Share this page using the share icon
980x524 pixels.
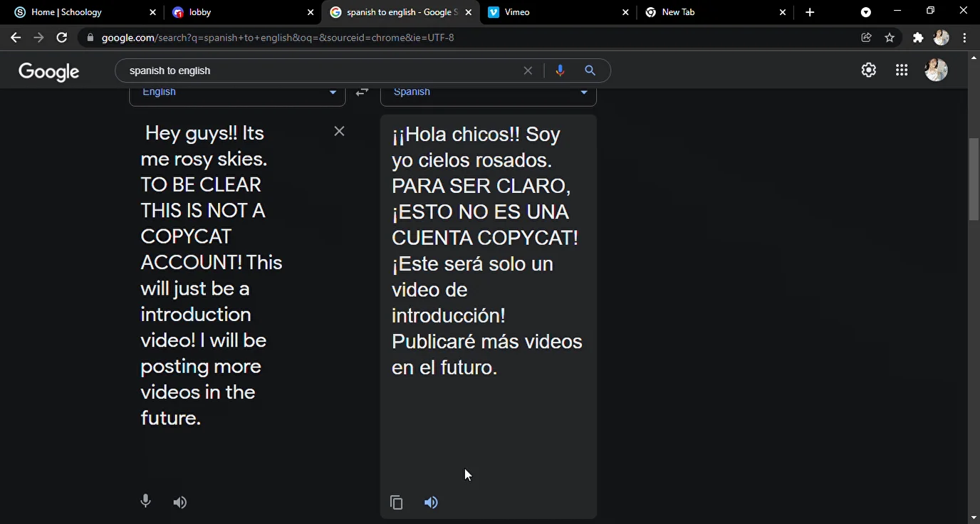pyautogui.click(x=866, y=38)
